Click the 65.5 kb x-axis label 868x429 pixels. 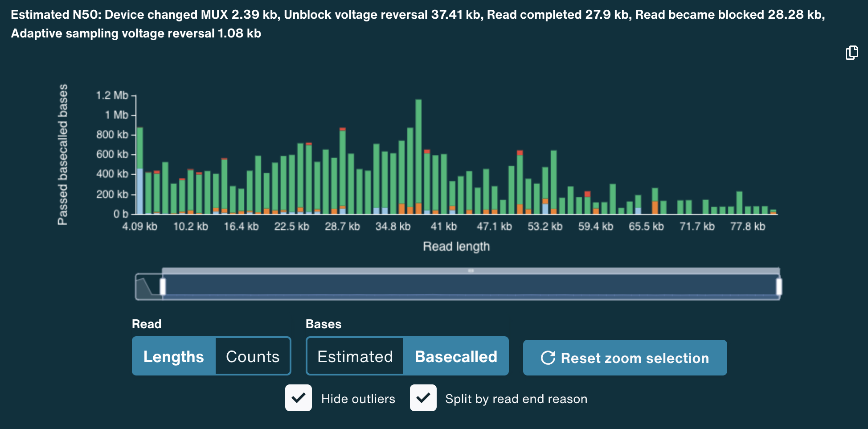click(647, 227)
